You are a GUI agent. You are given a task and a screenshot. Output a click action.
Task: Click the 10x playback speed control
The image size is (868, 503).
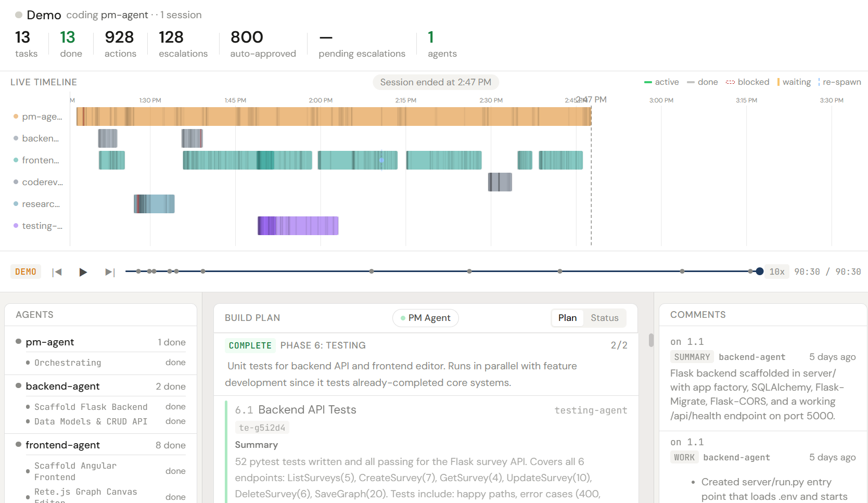click(x=776, y=272)
